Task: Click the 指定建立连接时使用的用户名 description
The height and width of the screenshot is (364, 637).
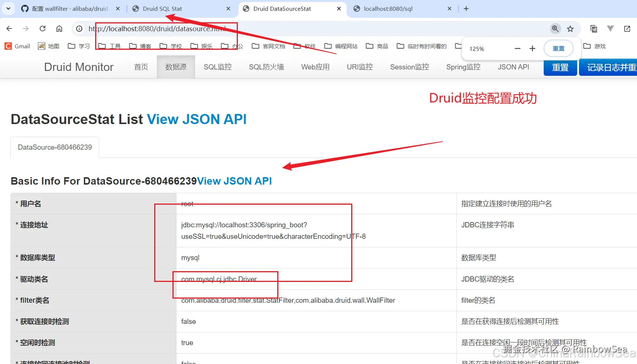Action: tap(507, 204)
